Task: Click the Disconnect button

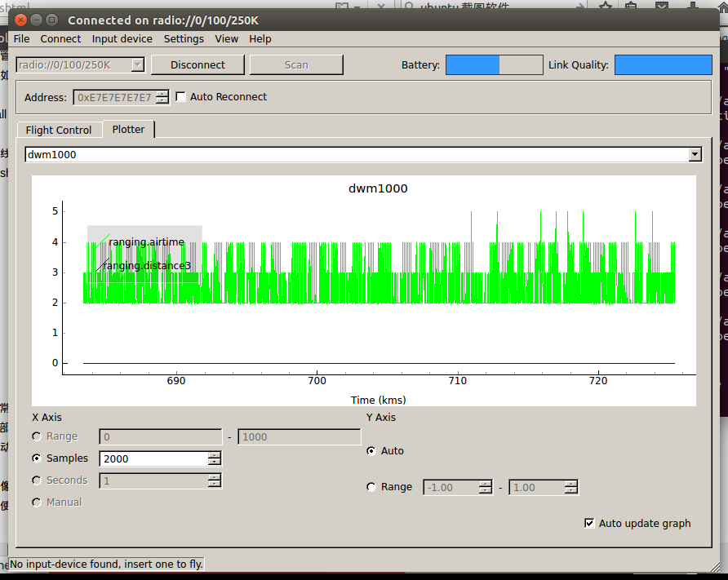Action: (x=198, y=64)
